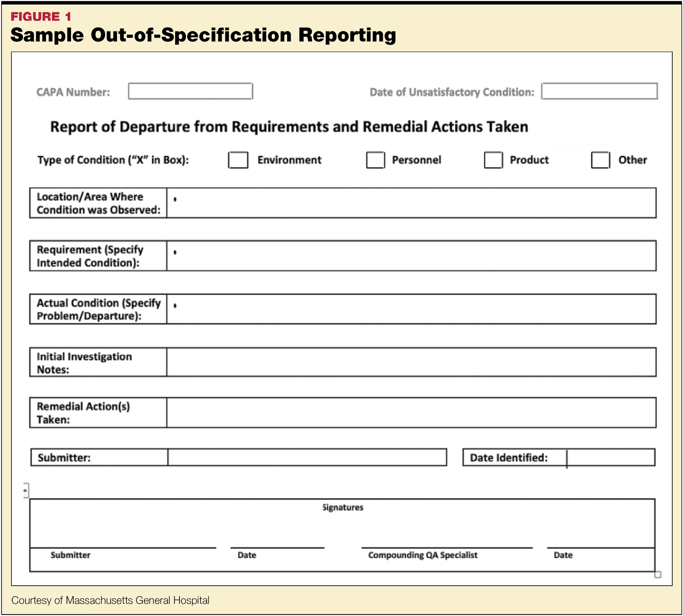683x616 pixels.
Task: Check the Product condition box
Action: pyautogui.click(x=493, y=160)
